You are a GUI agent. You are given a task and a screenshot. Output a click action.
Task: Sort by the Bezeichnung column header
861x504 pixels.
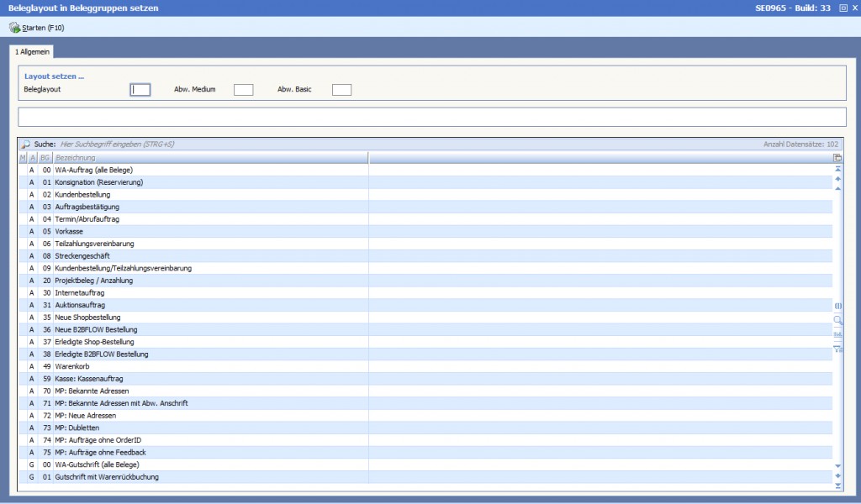(210, 158)
